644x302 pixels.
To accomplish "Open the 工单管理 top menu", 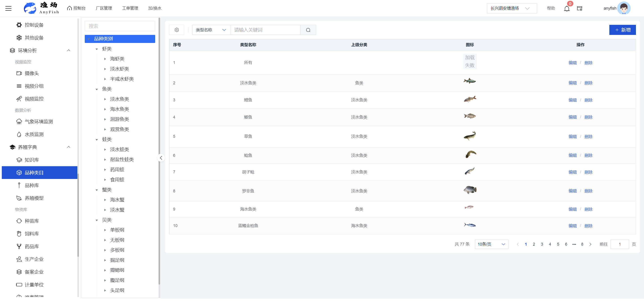I will pyautogui.click(x=130, y=8).
